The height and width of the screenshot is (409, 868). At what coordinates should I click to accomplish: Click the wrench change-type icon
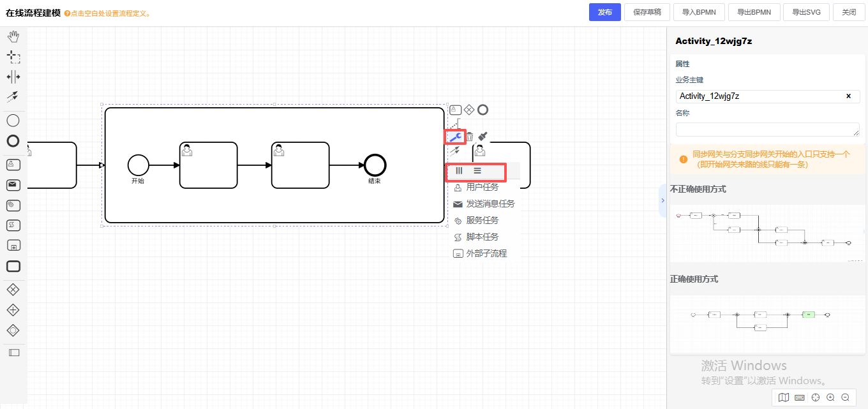tap(454, 137)
